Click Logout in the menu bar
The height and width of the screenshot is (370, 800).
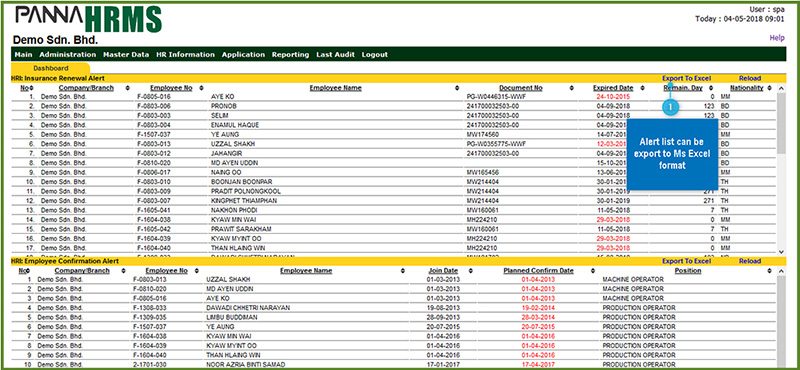(x=374, y=55)
